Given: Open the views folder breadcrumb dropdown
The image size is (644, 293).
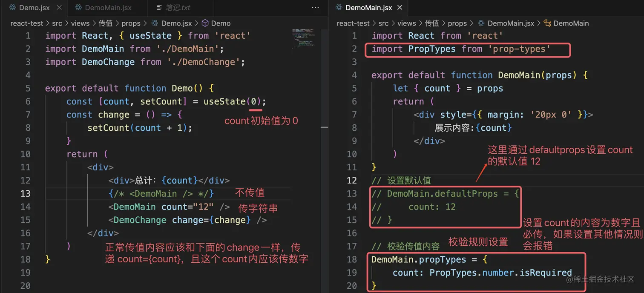Looking at the screenshot, I should coord(80,23).
